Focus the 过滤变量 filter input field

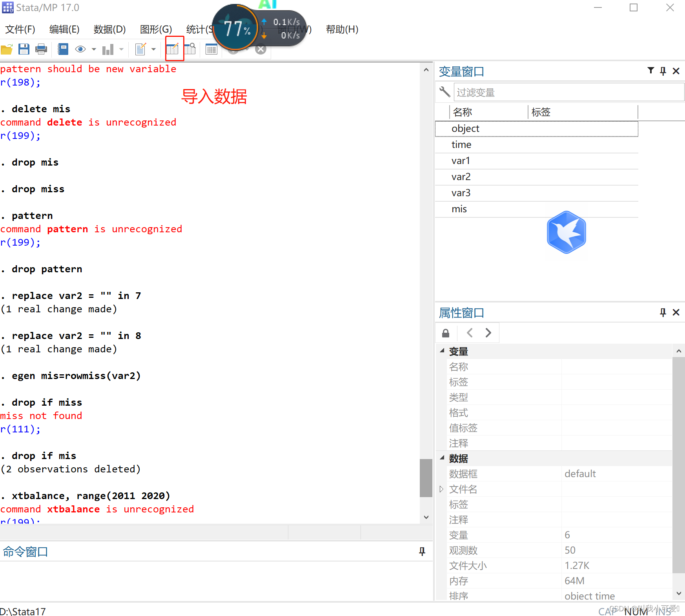pos(569,92)
